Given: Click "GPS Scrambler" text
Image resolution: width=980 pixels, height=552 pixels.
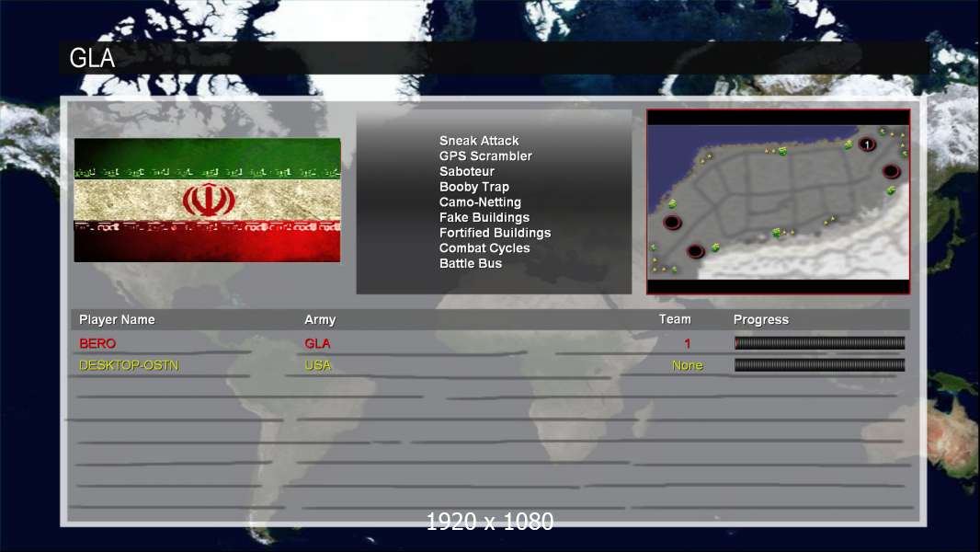Looking at the screenshot, I should [x=485, y=156].
